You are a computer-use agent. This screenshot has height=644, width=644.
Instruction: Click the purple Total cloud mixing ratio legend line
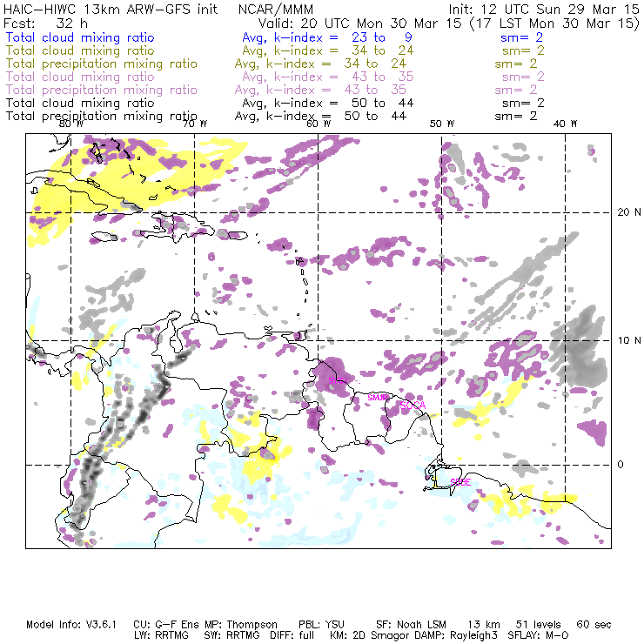pos(80,77)
